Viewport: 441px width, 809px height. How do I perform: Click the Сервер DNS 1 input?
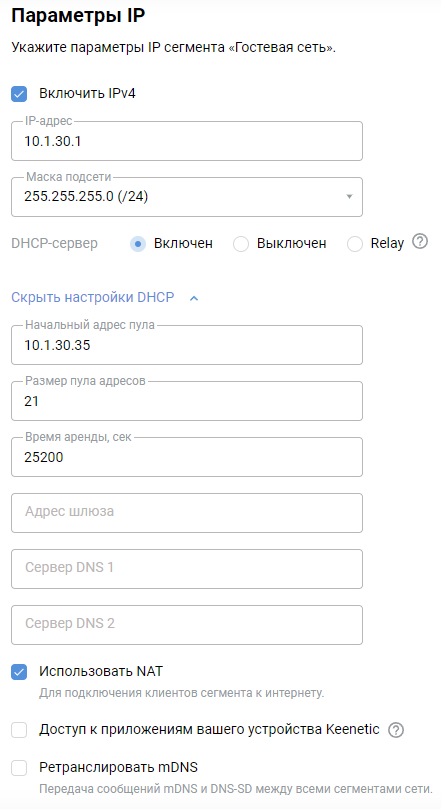point(187,569)
